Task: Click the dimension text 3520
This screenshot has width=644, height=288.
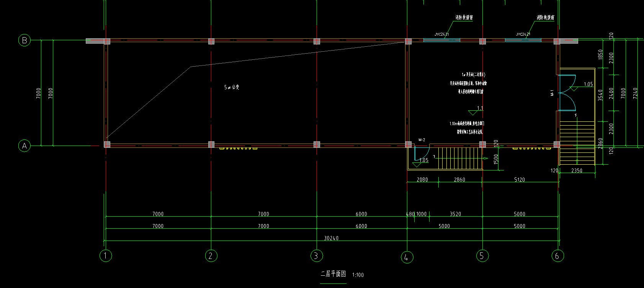Action: tap(455, 214)
